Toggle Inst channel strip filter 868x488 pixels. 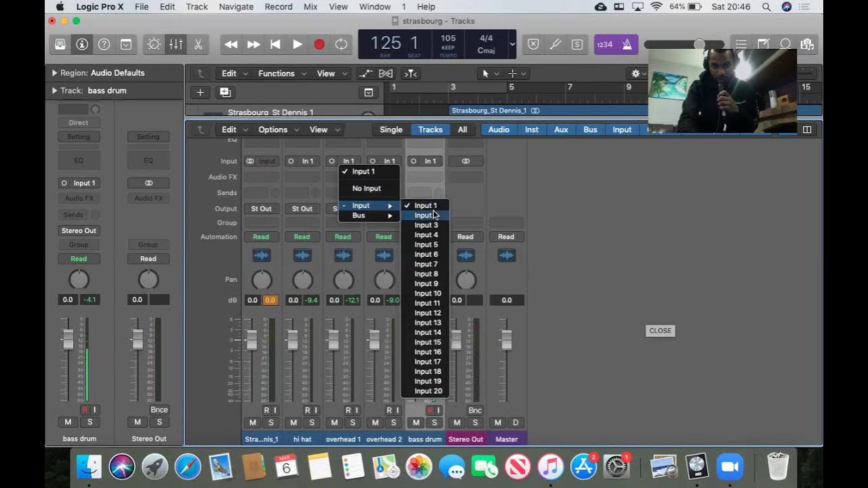click(x=532, y=129)
